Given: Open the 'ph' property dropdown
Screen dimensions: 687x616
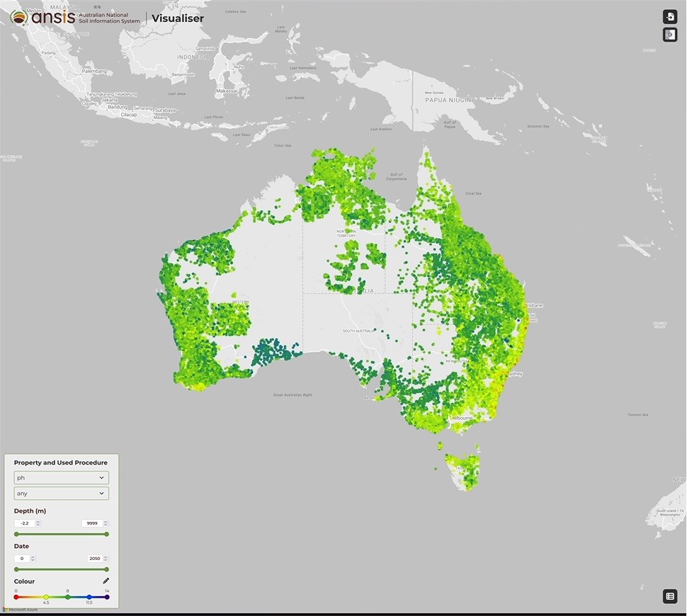Looking at the screenshot, I should click(62, 477).
